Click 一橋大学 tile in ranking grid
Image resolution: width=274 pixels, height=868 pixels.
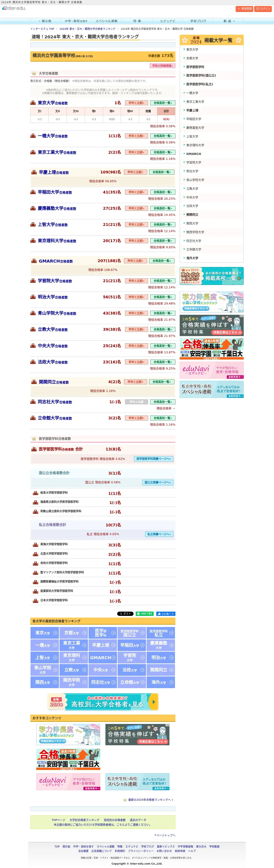(45, 645)
